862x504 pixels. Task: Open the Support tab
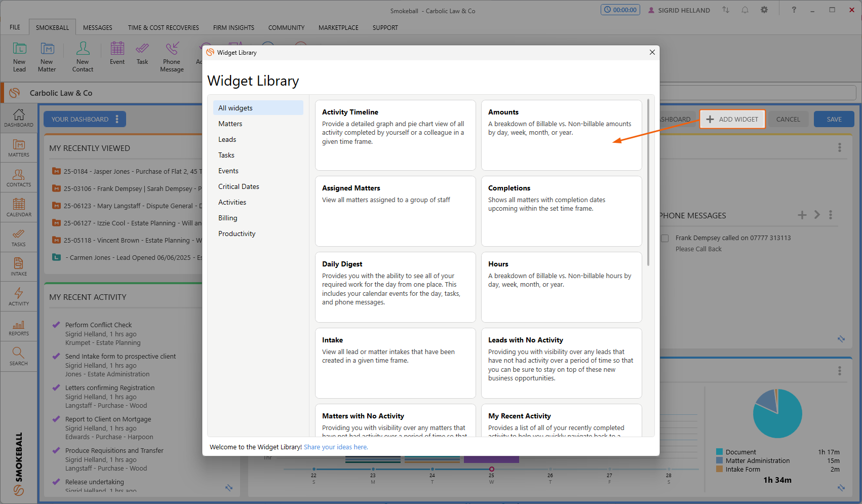point(385,27)
